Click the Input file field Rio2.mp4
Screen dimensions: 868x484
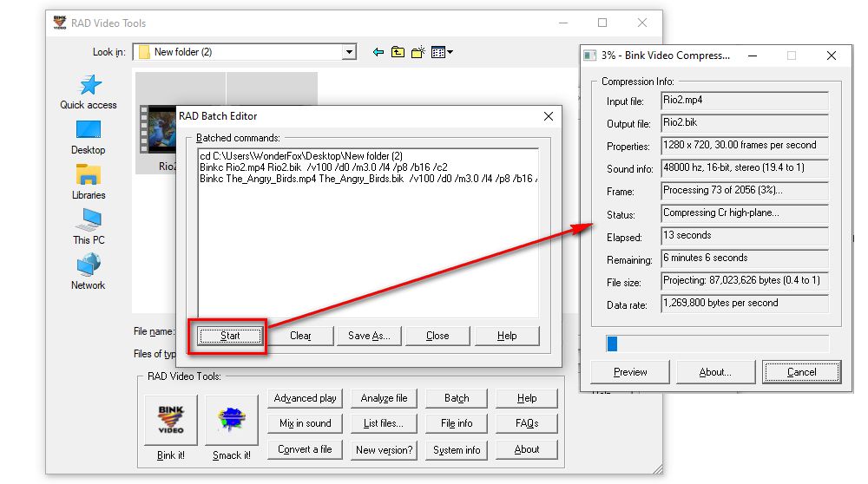point(745,101)
